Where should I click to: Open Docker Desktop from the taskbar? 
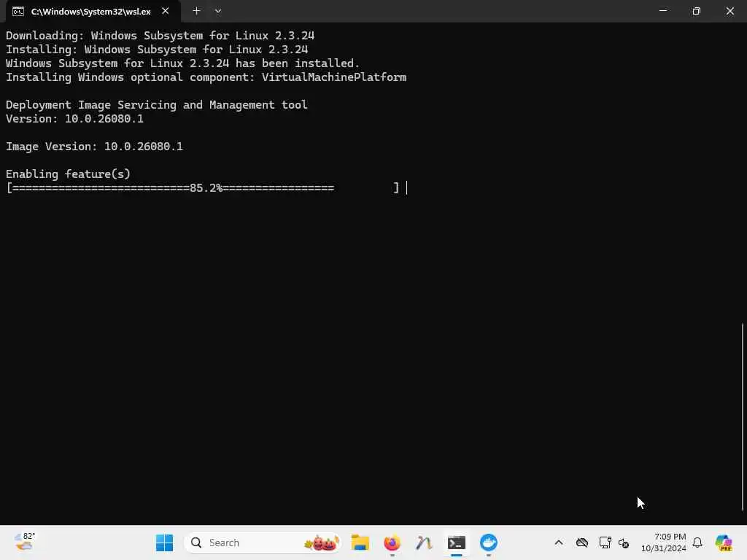click(488, 542)
